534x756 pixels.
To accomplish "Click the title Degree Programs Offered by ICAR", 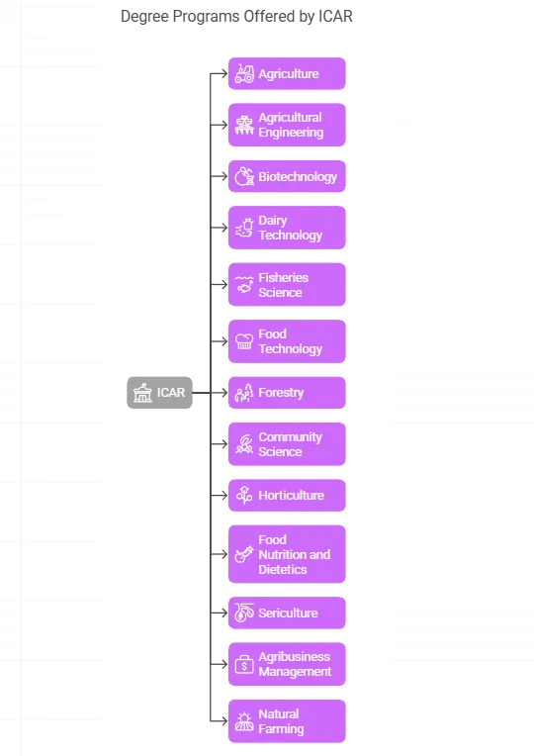I will pyautogui.click(x=236, y=17).
